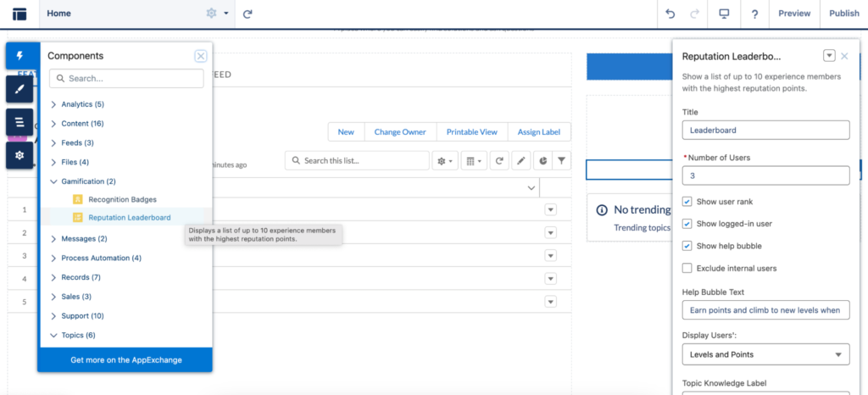Select Recognition Badges component

122,199
